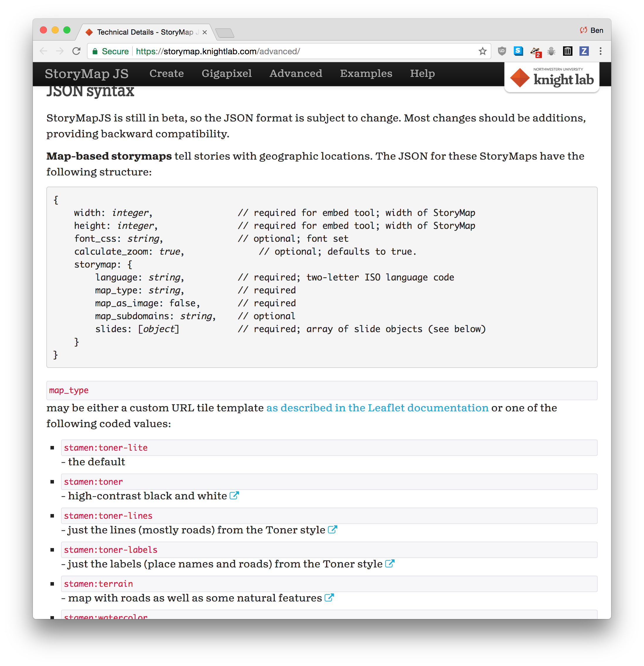
Task: Click the Knight Lab logo
Action: click(x=552, y=77)
